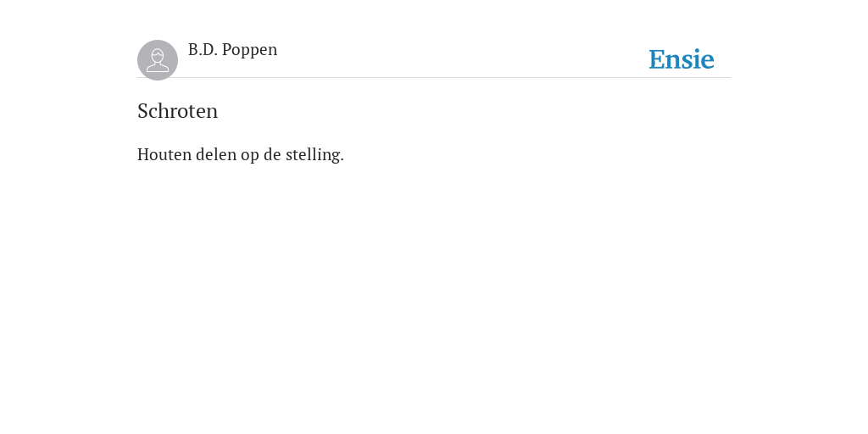The height and width of the screenshot is (434, 868).
Task: Click the word de in the definition
Action: tap(272, 154)
